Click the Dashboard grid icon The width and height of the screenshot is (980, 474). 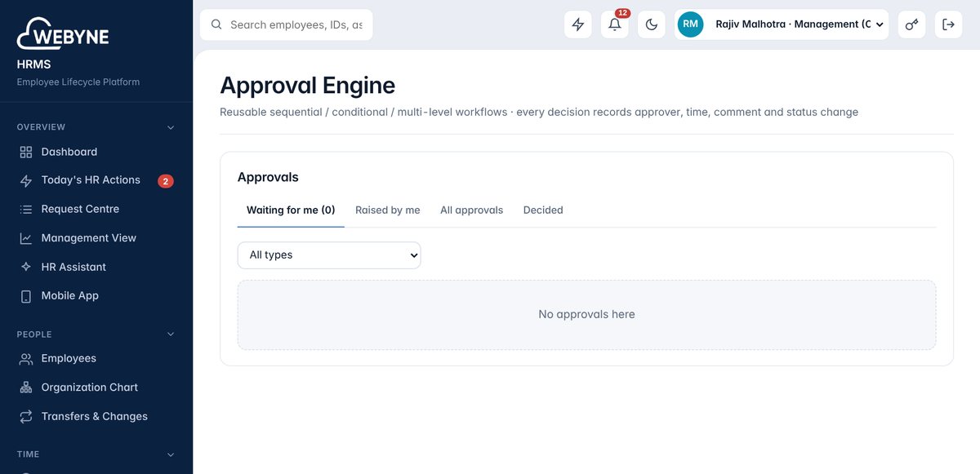pyautogui.click(x=26, y=152)
